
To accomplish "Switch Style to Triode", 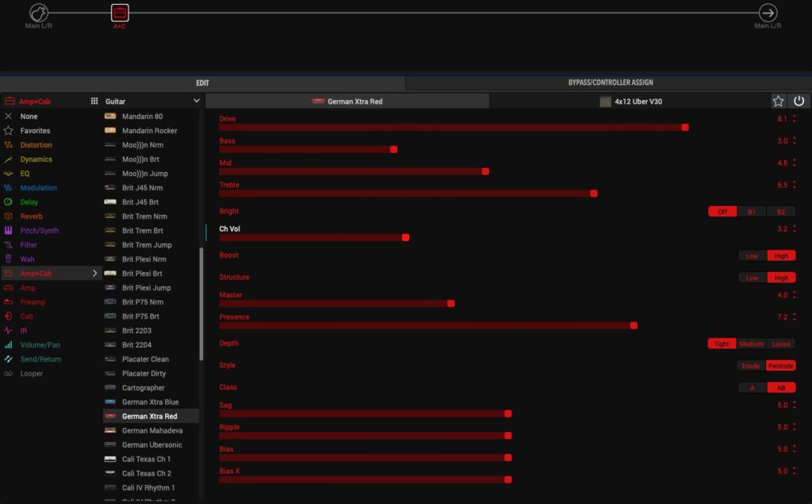I will [750, 366].
